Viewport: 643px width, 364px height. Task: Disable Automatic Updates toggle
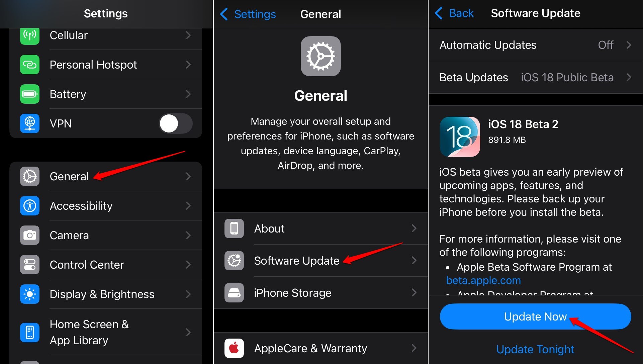[x=535, y=44]
